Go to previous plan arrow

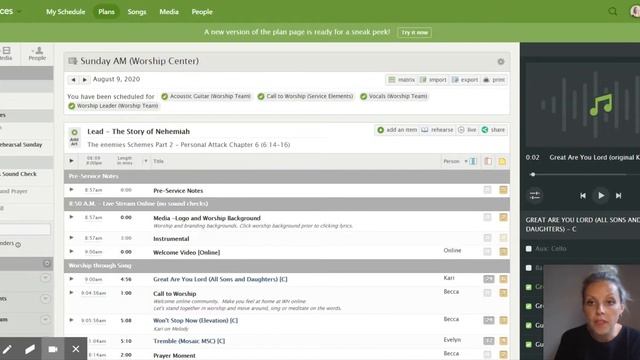click(73, 80)
